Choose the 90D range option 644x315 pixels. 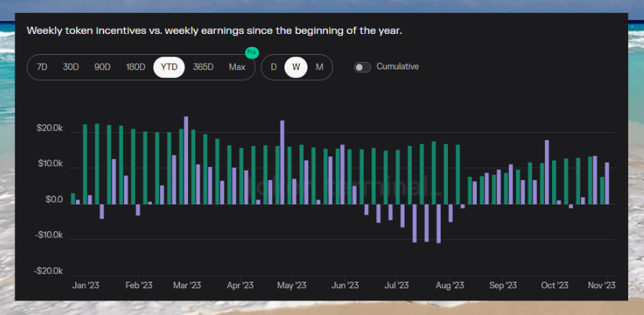pos(102,67)
